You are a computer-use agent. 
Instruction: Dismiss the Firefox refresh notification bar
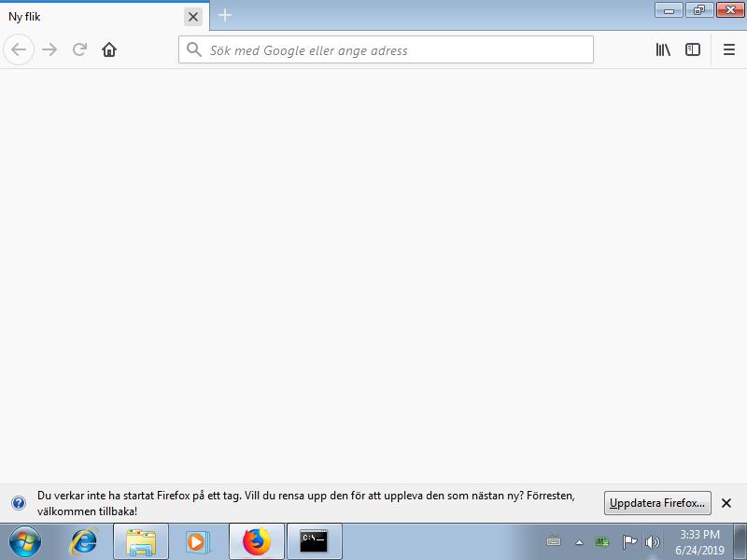tap(726, 503)
